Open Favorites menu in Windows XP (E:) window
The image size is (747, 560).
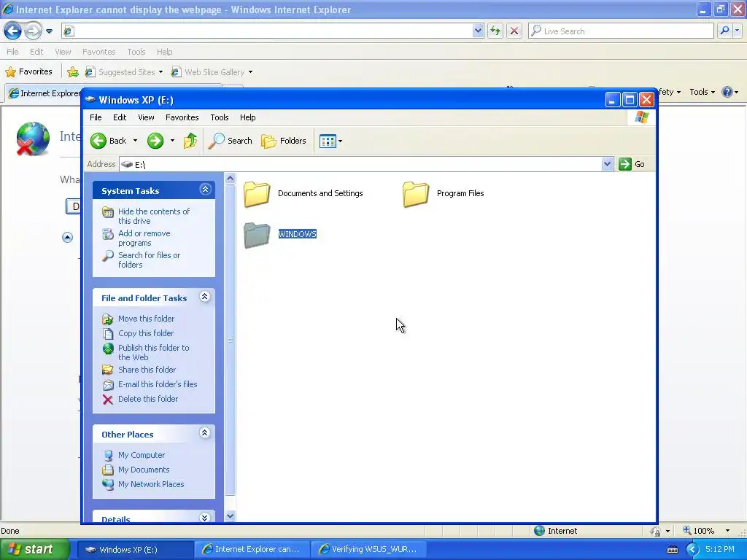click(x=182, y=117)
